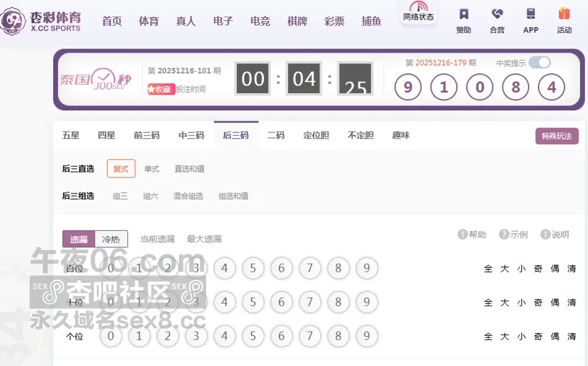Check the 网络状态 network status gauge

click(x=418, y=11)
